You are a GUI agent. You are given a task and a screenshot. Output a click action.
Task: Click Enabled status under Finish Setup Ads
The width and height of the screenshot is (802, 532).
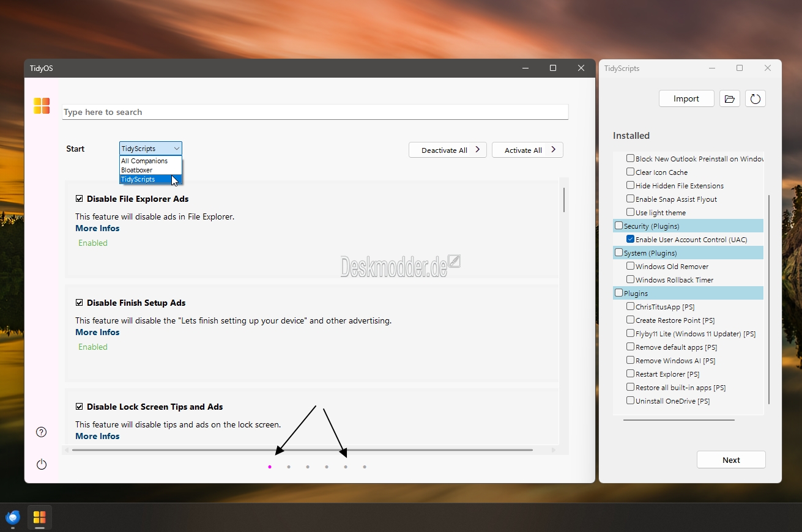click(93, 347)
